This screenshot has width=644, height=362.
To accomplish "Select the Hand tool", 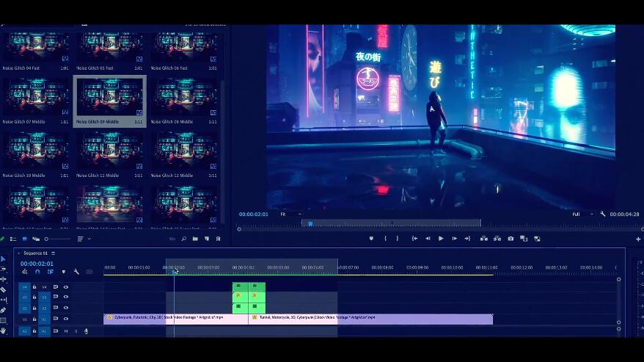I will click(x=3, y=330).
